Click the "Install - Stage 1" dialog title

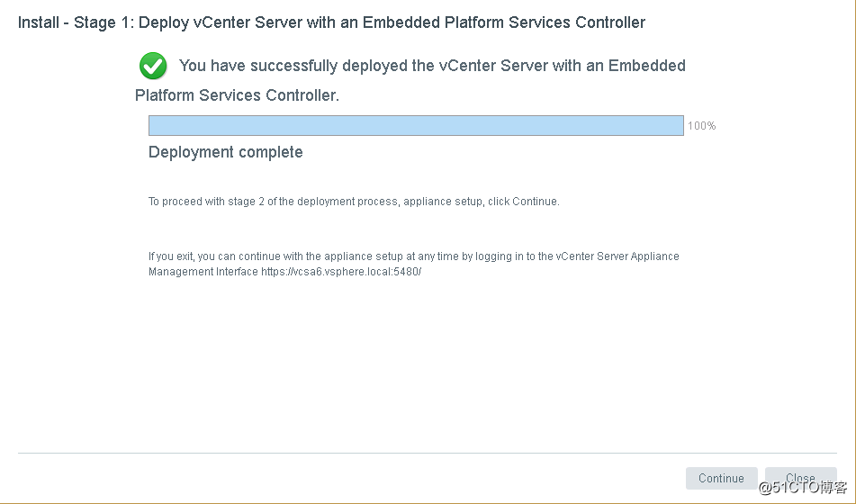(331, 22)
